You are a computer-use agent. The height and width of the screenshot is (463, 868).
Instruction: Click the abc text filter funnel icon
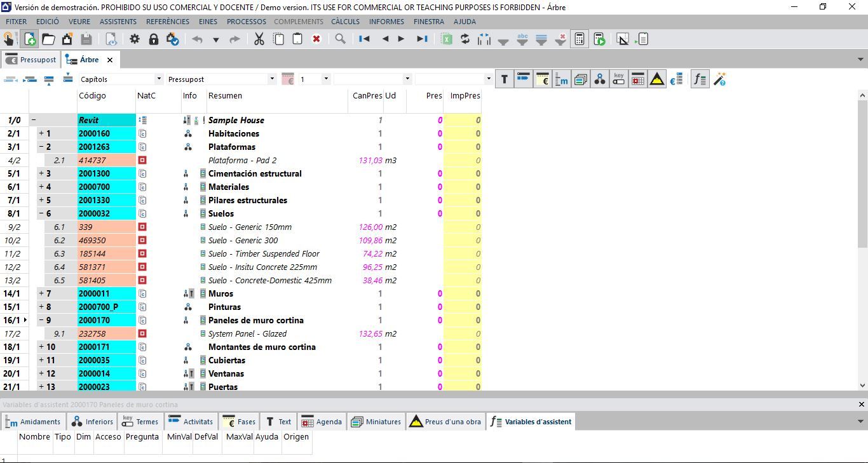(522, 39)
